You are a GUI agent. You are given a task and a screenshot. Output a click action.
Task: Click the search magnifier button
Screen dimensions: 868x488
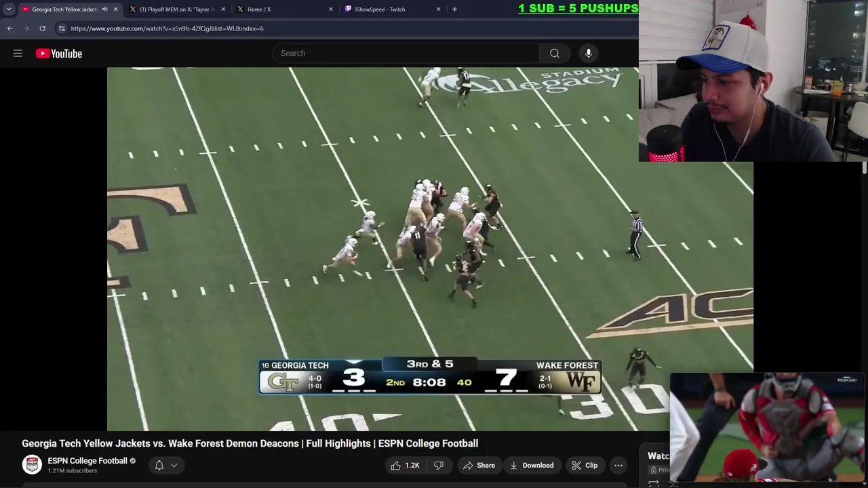(x=555, y=54)
